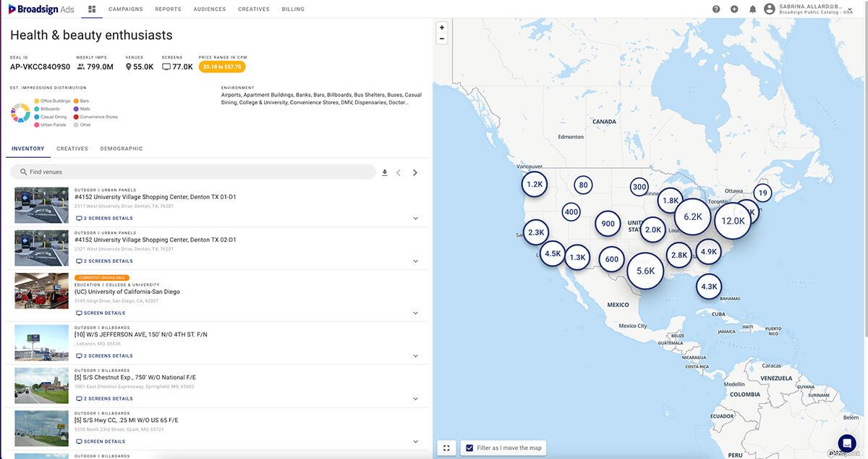Viewport: 868px width, 459px height.
Task: Click the 80 map cluster
Action: pyautogui.click(x=583, y=185)
